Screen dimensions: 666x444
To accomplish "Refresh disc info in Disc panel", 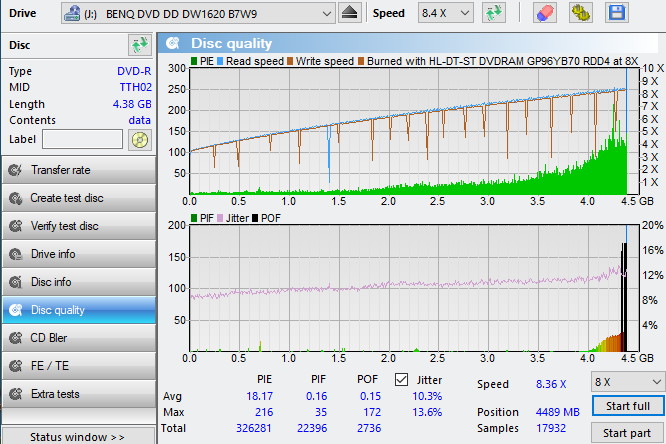I will tap(139, 45).
